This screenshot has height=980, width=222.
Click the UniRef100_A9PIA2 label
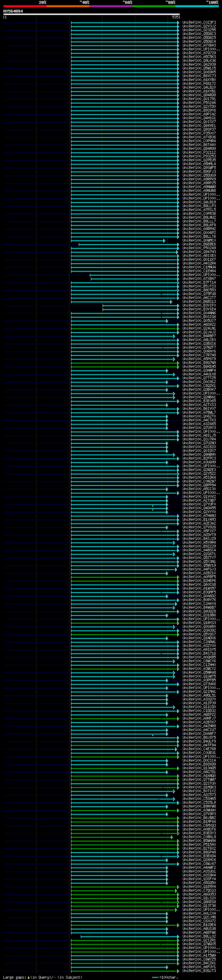click(199, 114)
